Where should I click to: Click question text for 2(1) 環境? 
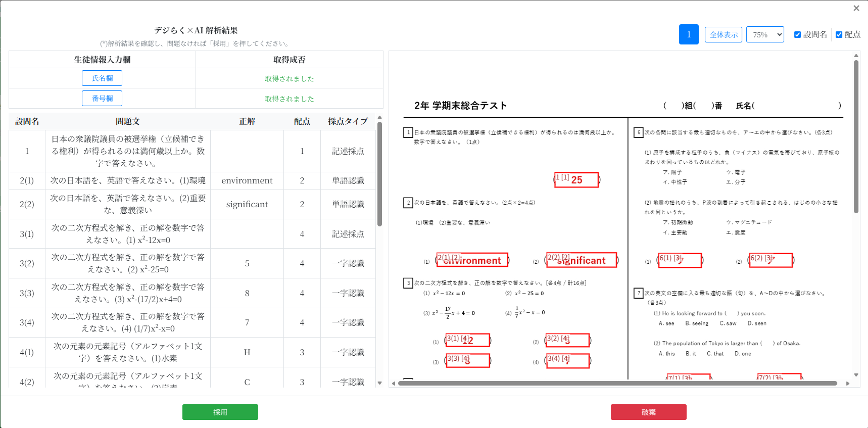pos(128,180)
